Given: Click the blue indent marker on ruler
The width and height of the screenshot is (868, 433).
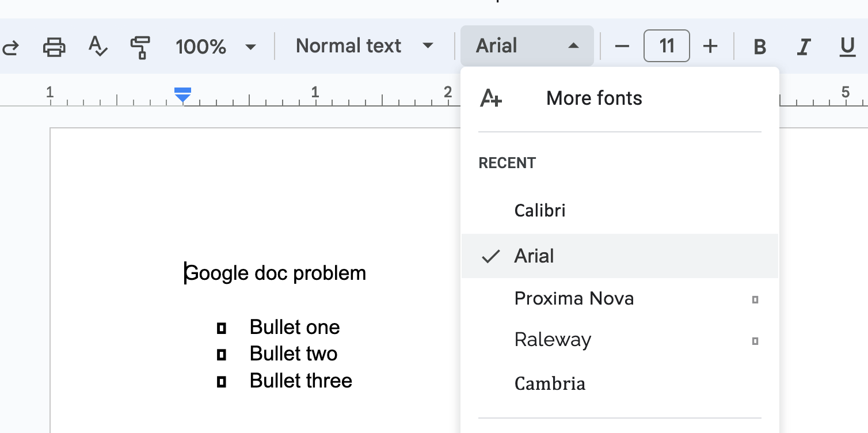Looking at the screenshot, I should 182,95.
